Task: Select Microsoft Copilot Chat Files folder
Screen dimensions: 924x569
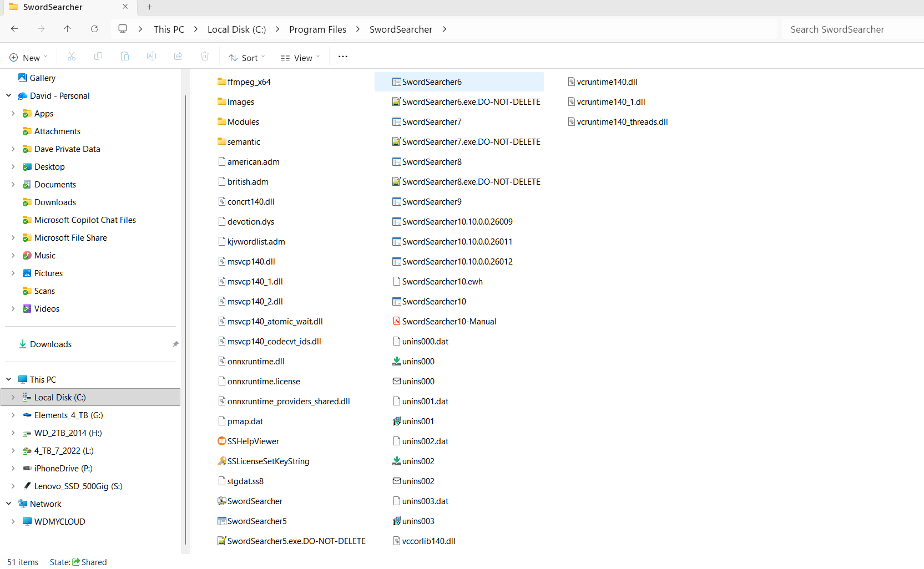Action: [x=85, y=220]
